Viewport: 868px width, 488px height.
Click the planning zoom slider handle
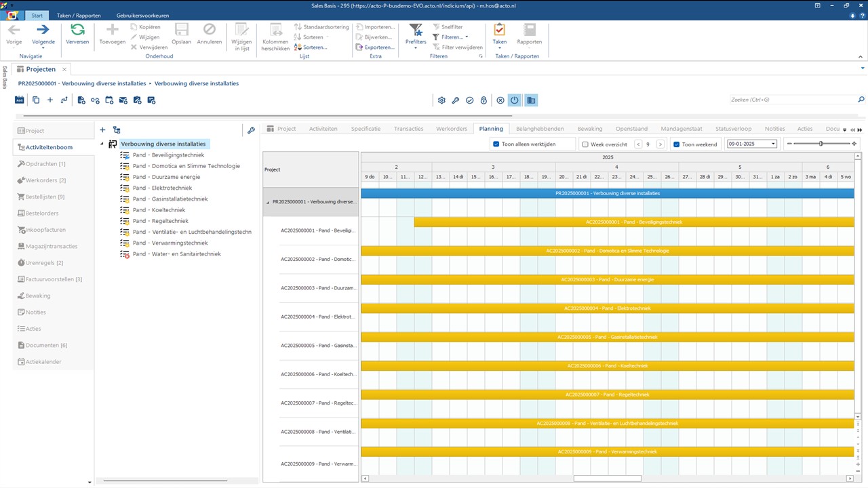click(821, 144)
